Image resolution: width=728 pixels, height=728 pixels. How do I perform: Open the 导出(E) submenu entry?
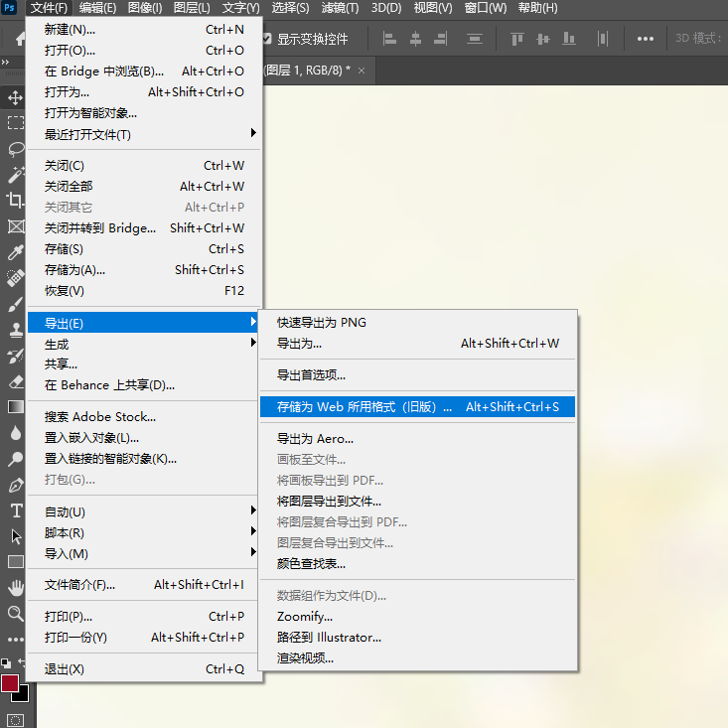click(x=143, y=323)
